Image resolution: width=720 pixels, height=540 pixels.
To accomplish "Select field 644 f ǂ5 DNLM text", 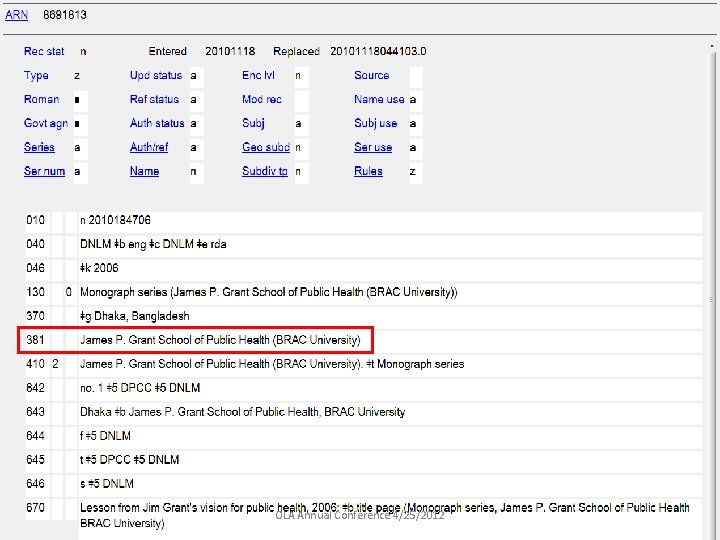I will [105, 435].
